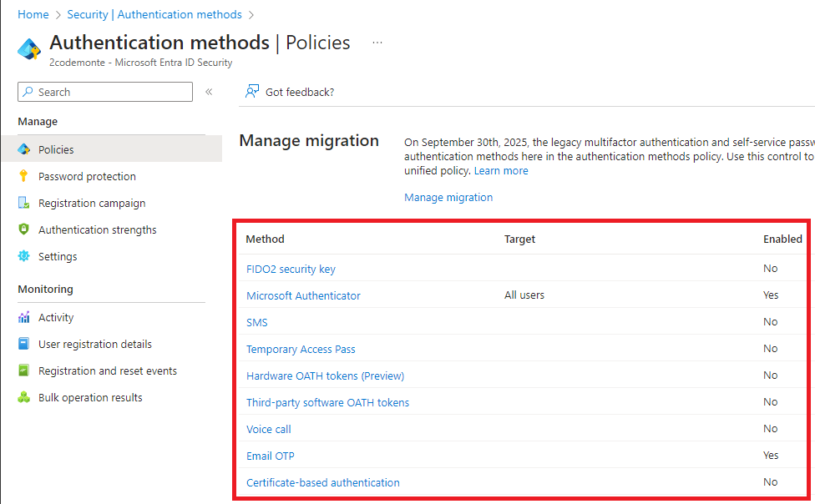The image size is (815, 504).
Task: Open the Email OTP method settings
Action: [x=270, y=456]
